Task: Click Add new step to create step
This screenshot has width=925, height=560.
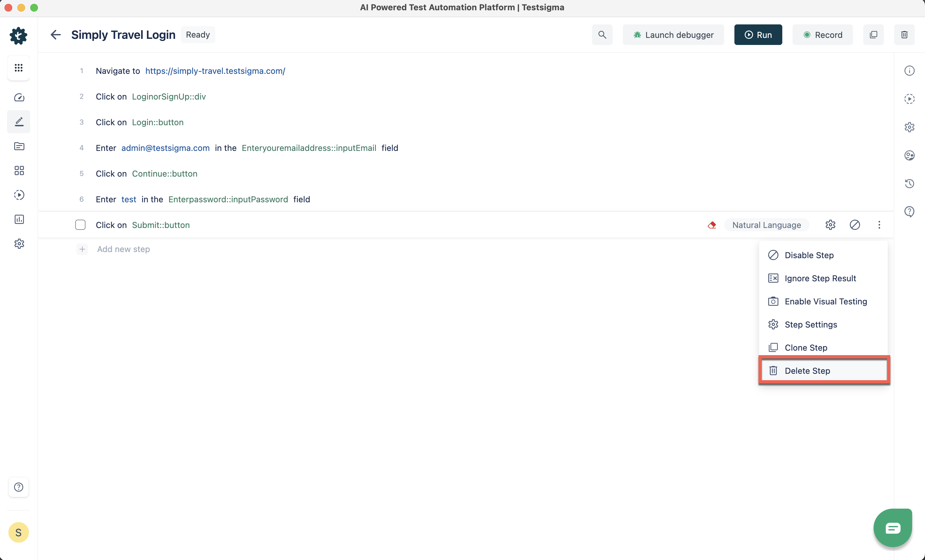Action: point(123,249)
